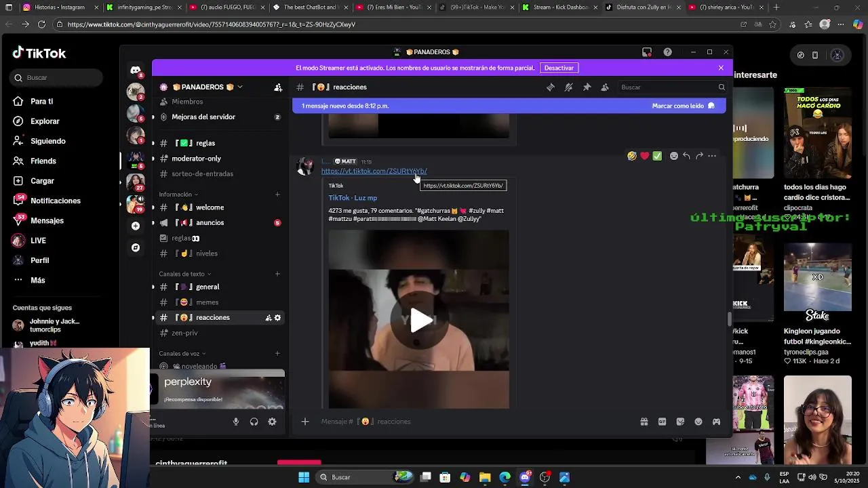The image size is (868, 488).
Task: Add channel to Canales de texto
Action: coord(277,274)
